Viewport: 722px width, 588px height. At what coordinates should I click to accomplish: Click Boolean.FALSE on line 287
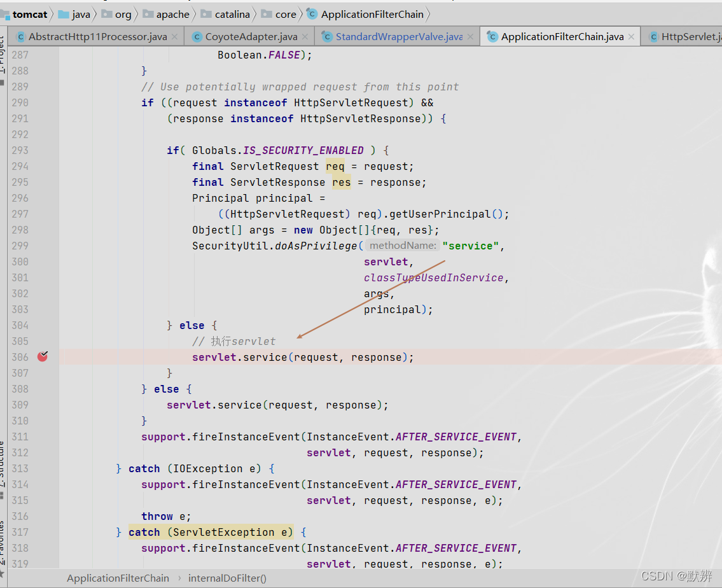click(x=259, y=55)
